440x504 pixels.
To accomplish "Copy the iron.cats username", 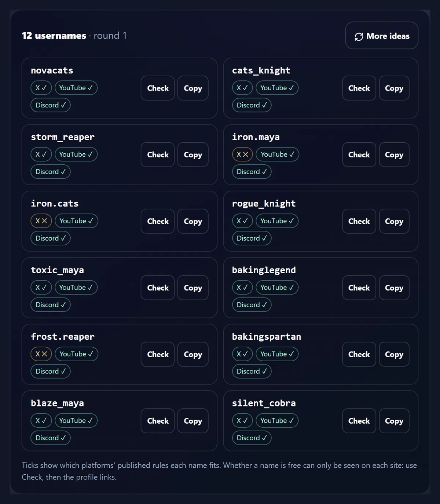I will 193,221.
